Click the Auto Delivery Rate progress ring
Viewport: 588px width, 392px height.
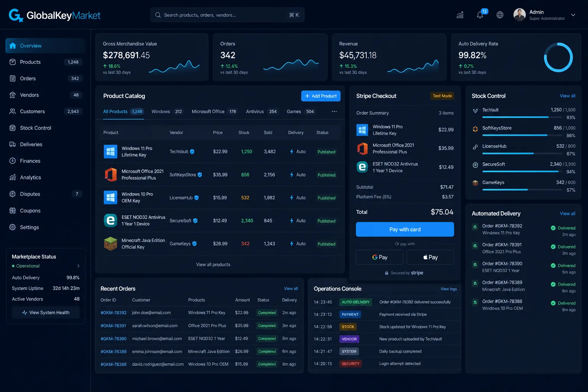coord(558,57)
